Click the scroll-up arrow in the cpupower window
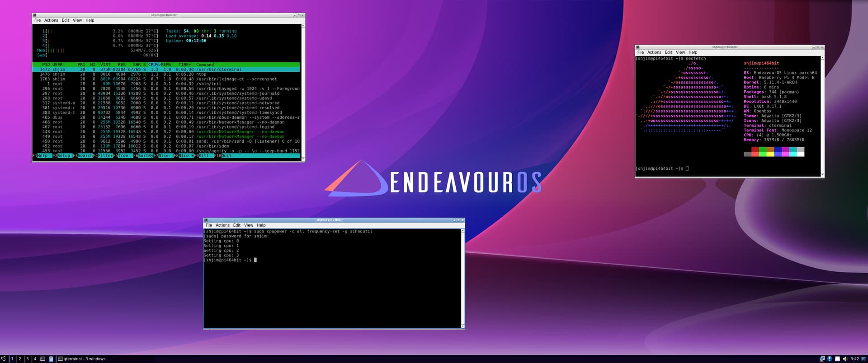This screenshot has width=868, height=363. point(462,231)
